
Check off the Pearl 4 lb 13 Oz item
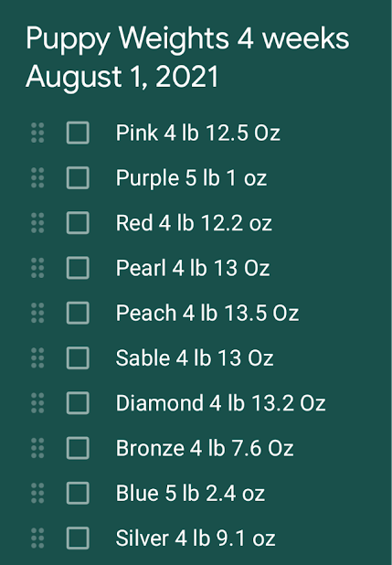pyautogui.click(x=78, y=268)
